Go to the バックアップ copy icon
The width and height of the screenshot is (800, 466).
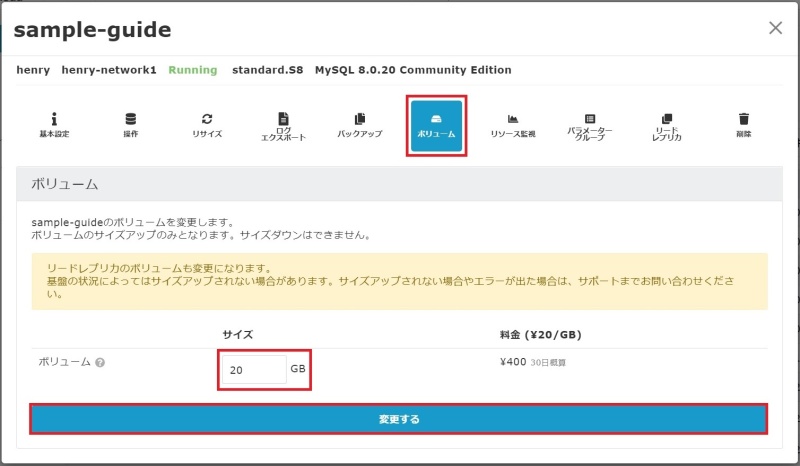tap(359, 124)
